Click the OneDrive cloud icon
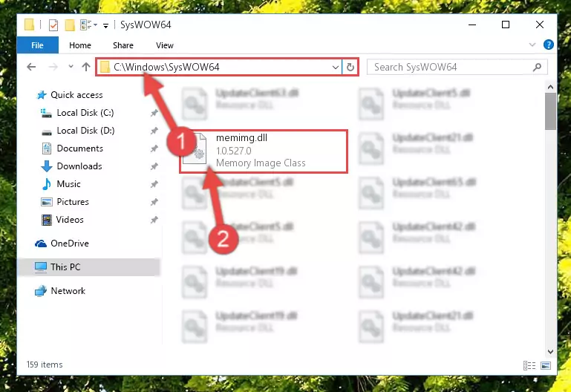 coord(40,244)
